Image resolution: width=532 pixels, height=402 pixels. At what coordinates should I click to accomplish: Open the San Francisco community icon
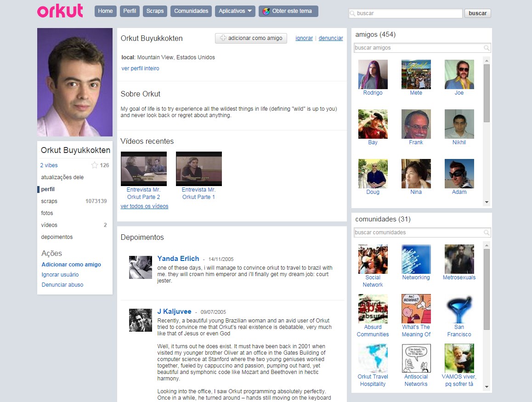tap(459, 309)
